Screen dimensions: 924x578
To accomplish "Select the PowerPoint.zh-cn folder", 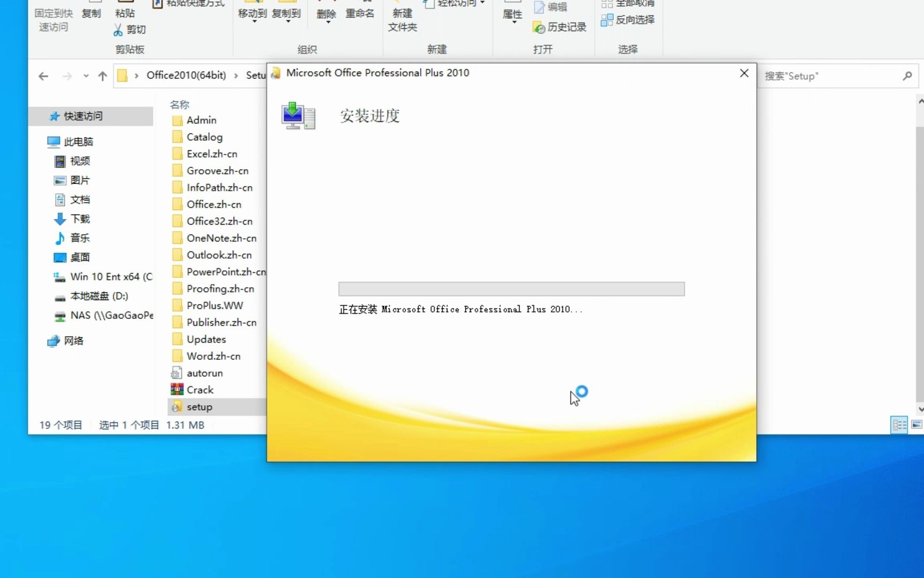I will coord(219,272).
